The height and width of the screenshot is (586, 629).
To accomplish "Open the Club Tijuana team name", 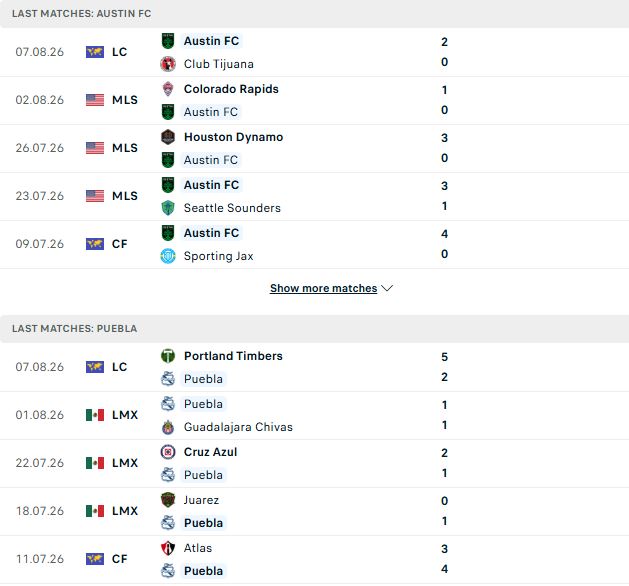I will (219, 64).
